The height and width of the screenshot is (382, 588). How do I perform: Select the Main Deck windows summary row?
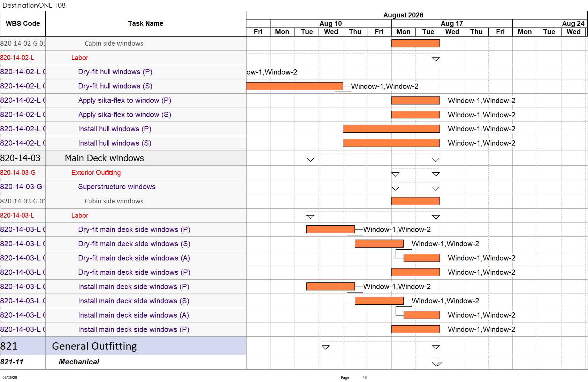point(123,158)
